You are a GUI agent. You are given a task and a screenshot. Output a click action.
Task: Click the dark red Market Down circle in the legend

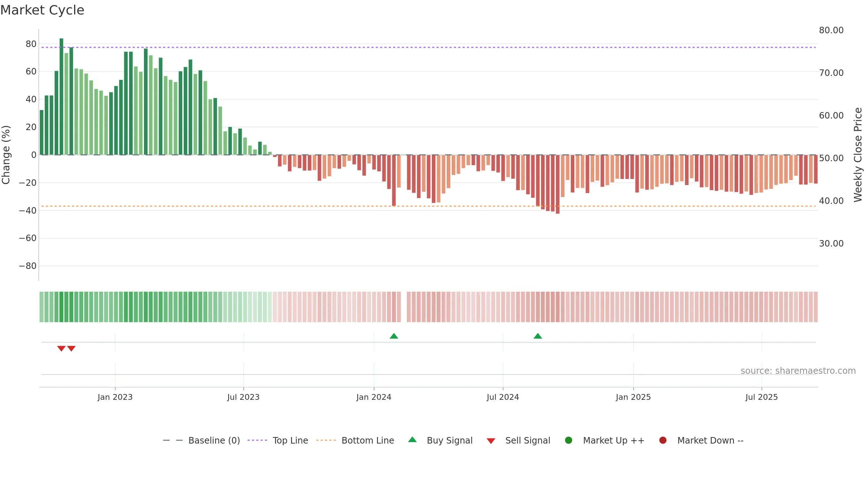663,440
